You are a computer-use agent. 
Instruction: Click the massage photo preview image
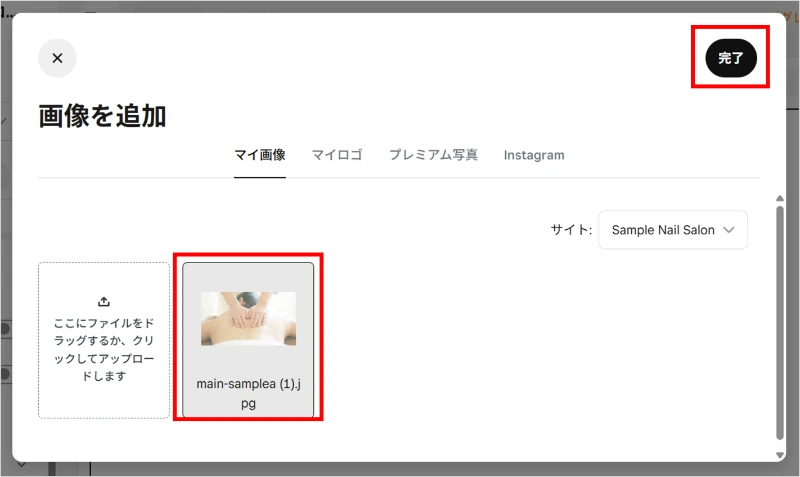[248, 319]
